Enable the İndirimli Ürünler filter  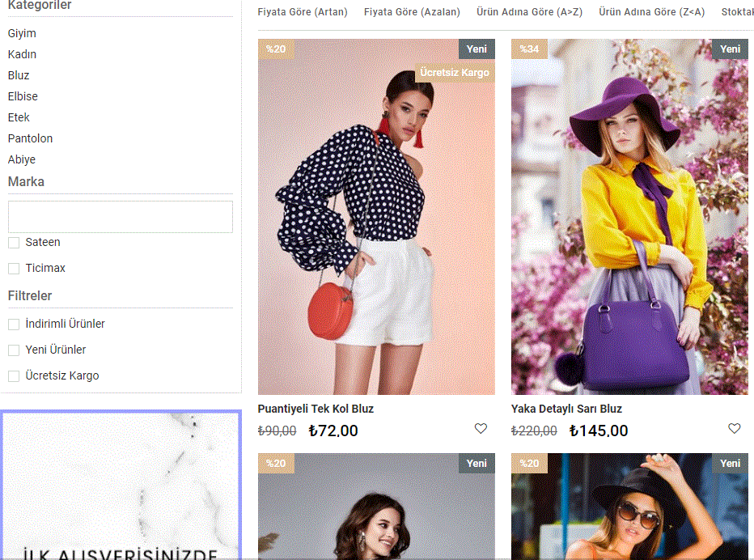14,325
